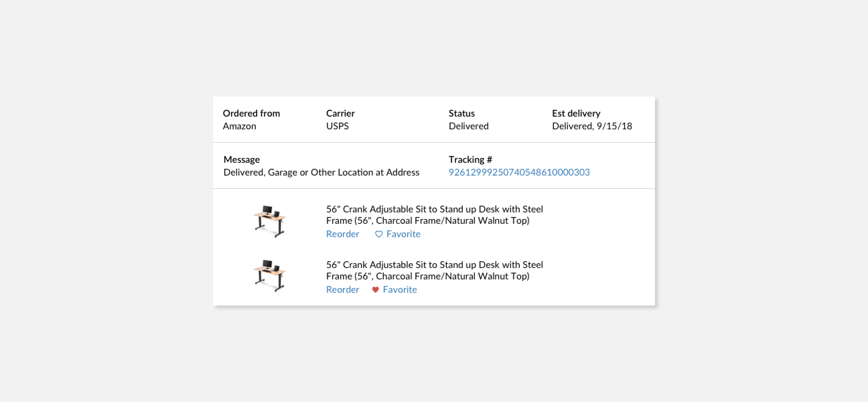Image resolution: width=868 pixels, height=402 pixels.
Task: Click the 'Tracking #' label
Action: (x=470, y=159)
